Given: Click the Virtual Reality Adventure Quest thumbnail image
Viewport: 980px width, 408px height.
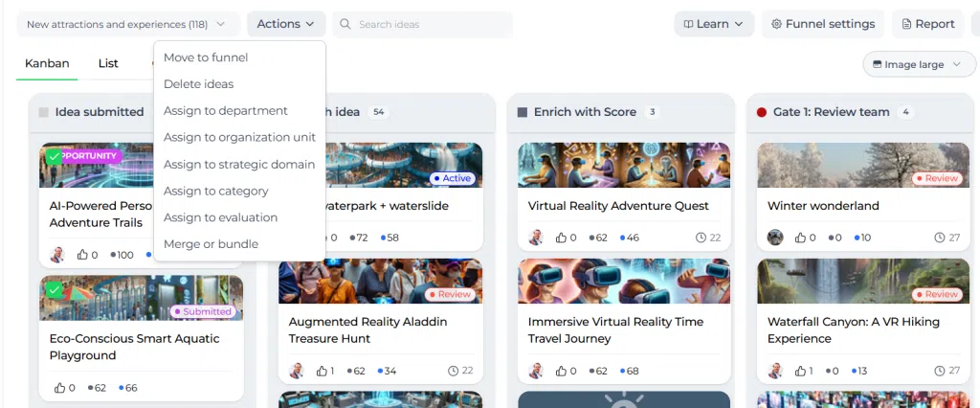Looking at the screenshot, I should 624,165.
